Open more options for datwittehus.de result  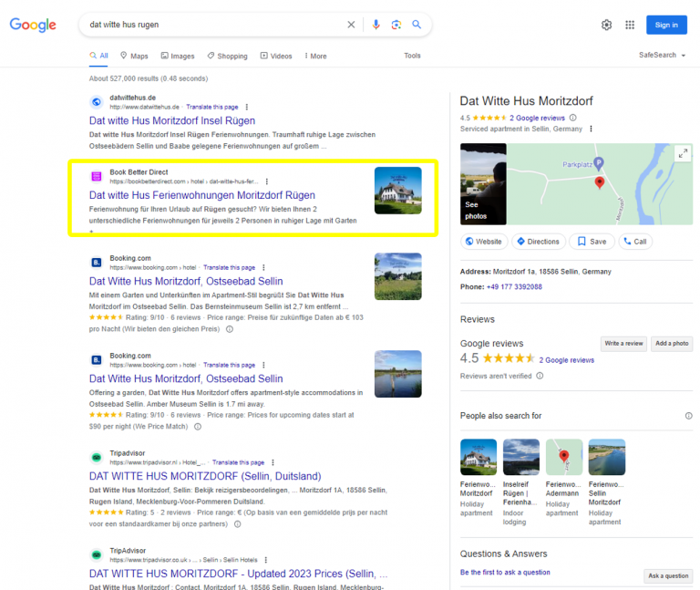(247, 108)
